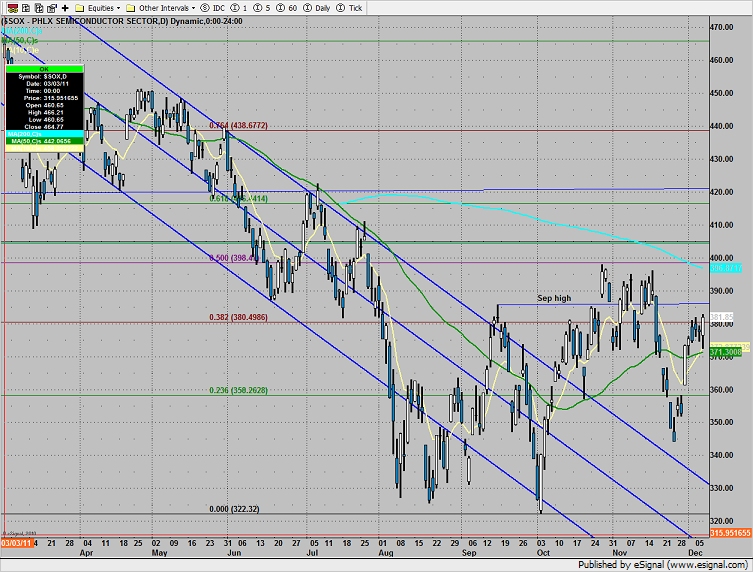Image resolution: width=753 pixels, height=572 pixels.
Task: Click the Close 464.77 row in data box
Action: point(44,127)
